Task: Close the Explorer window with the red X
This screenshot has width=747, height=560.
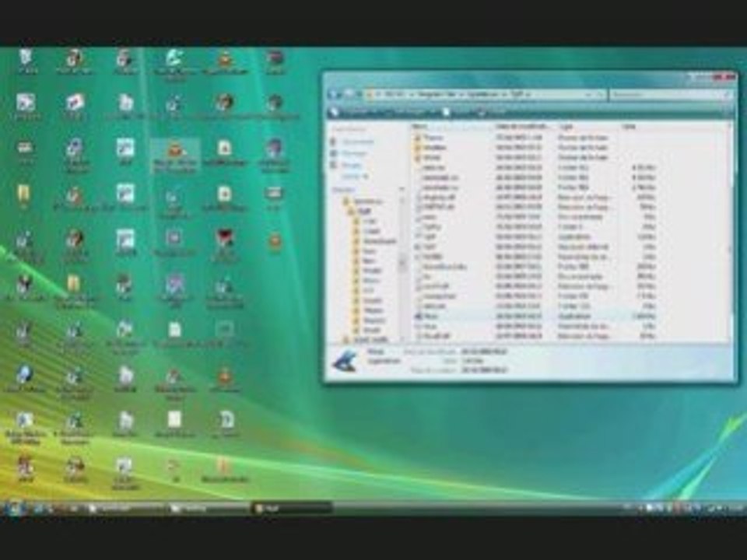Action: pyautogui.click(x=724, y=76)
